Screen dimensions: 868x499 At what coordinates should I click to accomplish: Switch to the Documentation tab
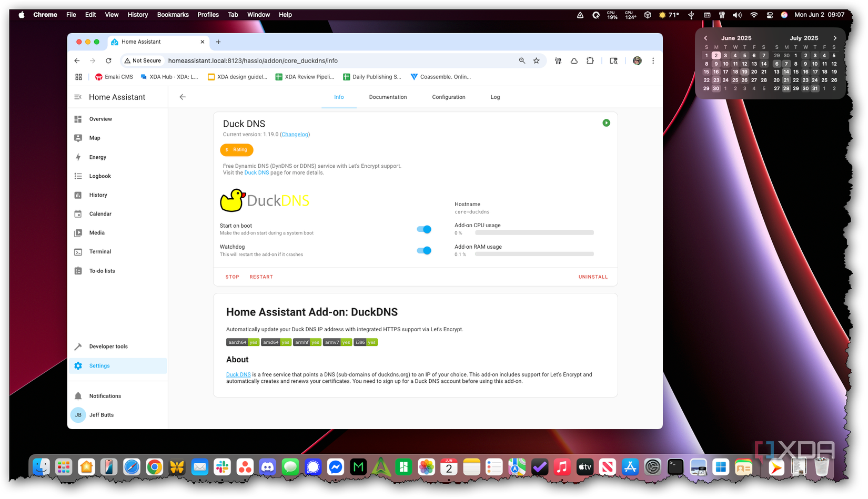388,97
